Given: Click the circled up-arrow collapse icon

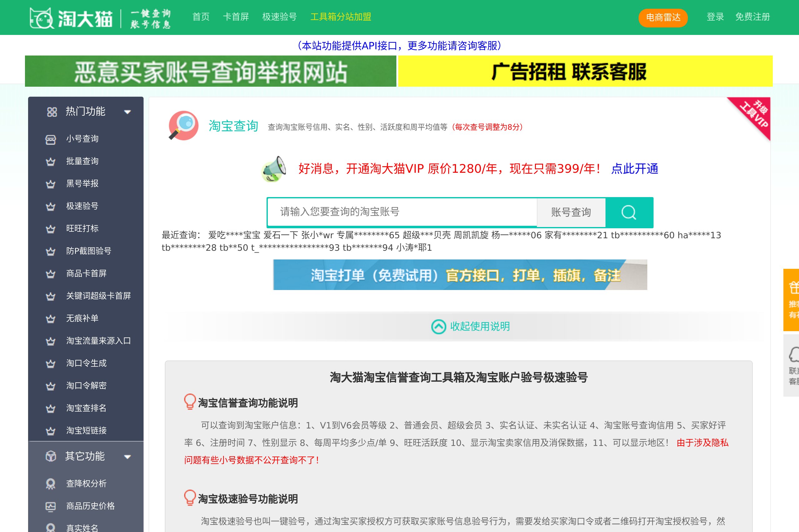Looking at the screenshot, I should (x=439, y=327).
